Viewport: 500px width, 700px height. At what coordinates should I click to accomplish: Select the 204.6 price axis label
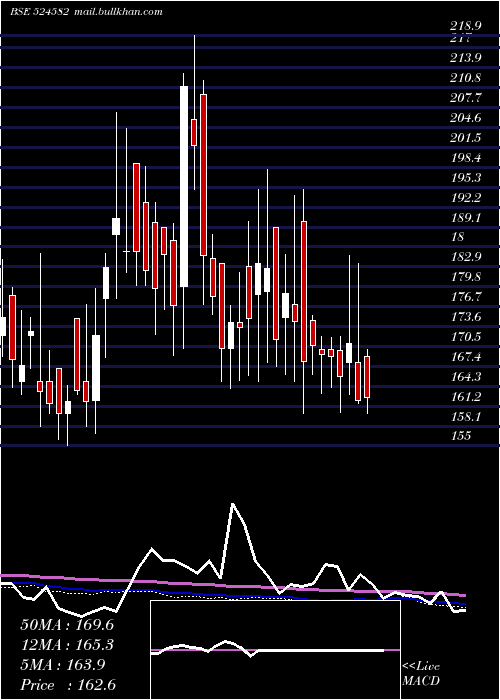tap(466, 118)
